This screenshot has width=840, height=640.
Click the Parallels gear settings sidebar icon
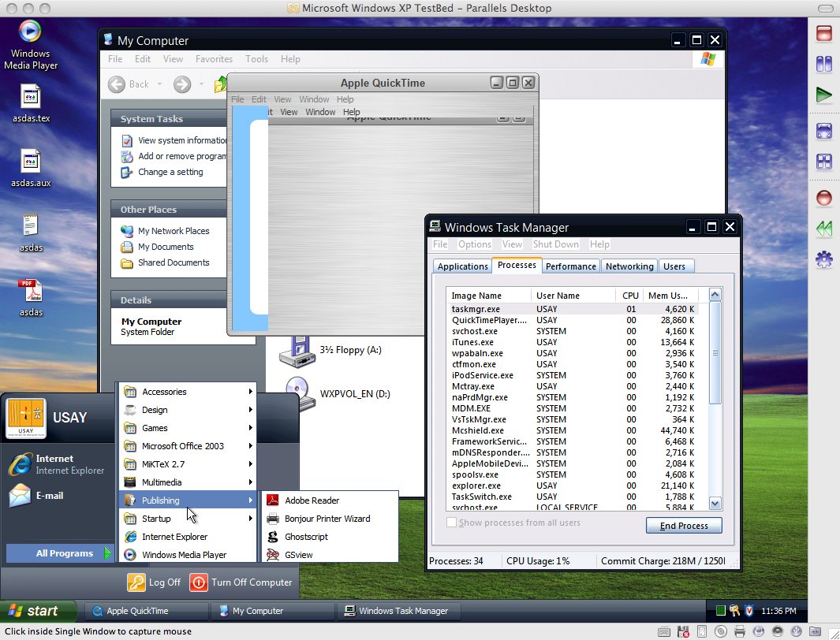pos(823,261)
